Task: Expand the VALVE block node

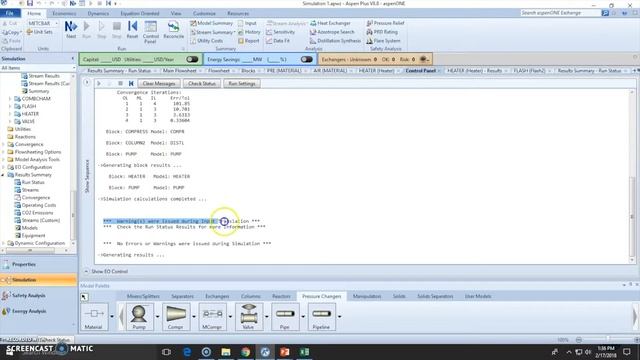Action: [x=10, y=121]
